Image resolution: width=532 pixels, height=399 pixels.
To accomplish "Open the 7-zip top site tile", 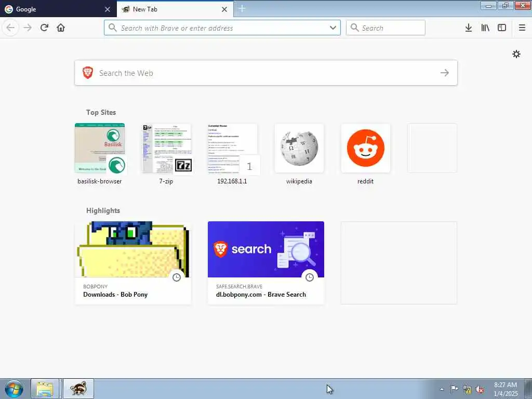I will (x=166, y=148).
